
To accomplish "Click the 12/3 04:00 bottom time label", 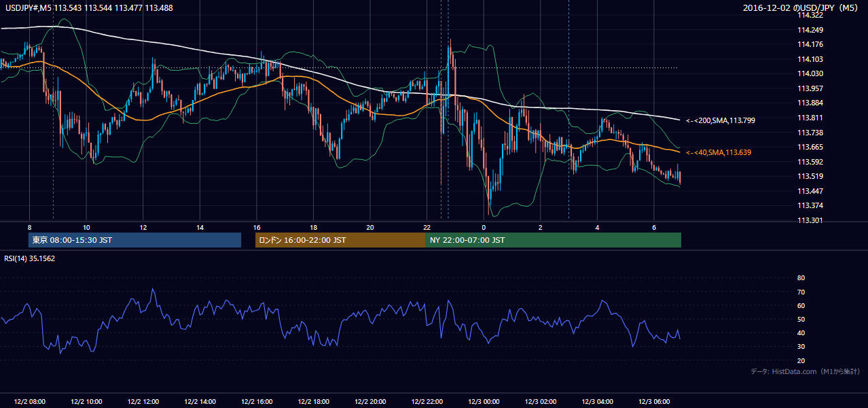I will (597, 401).
